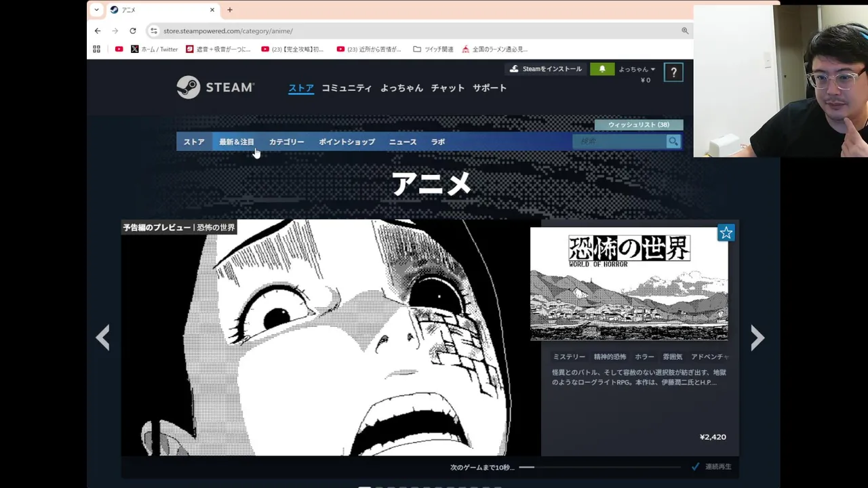Open the apps grid in bookmarks bar
Screen dimensions: 868x488
pyautogui.click(x=96, y=49)
